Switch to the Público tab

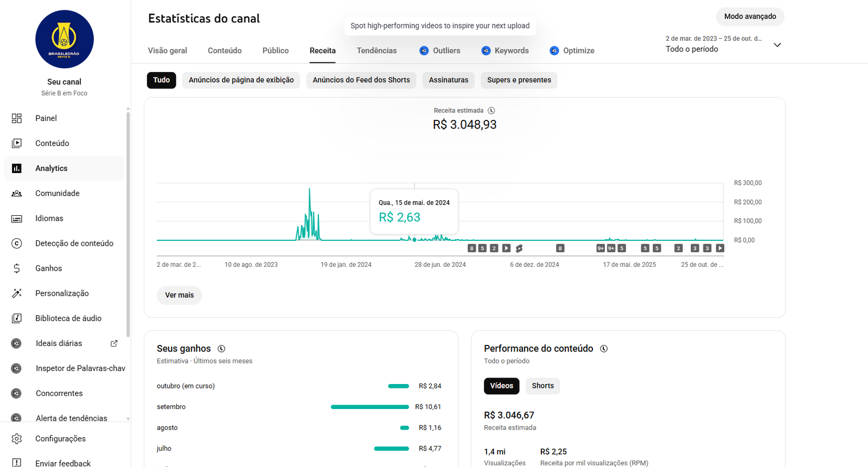tap(276, 50)
